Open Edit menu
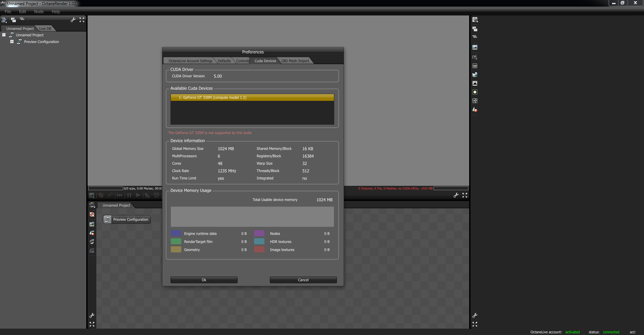 tap(22, 11)
